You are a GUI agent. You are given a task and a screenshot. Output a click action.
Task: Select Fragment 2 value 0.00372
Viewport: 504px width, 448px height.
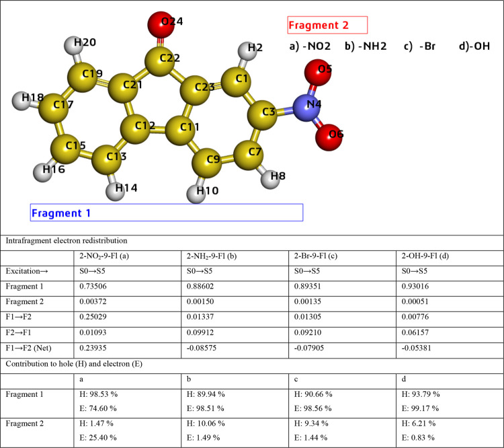coord(93,301)
